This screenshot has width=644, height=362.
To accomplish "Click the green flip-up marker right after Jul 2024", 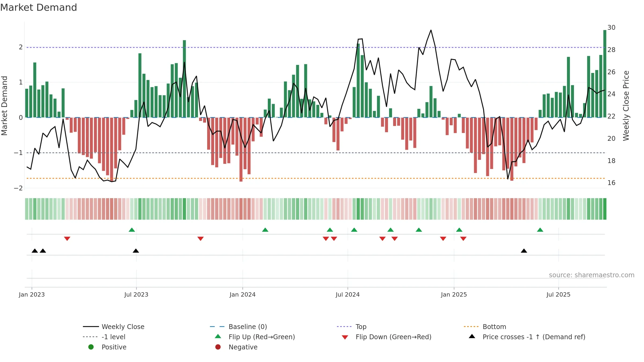I will click(354, 230).
